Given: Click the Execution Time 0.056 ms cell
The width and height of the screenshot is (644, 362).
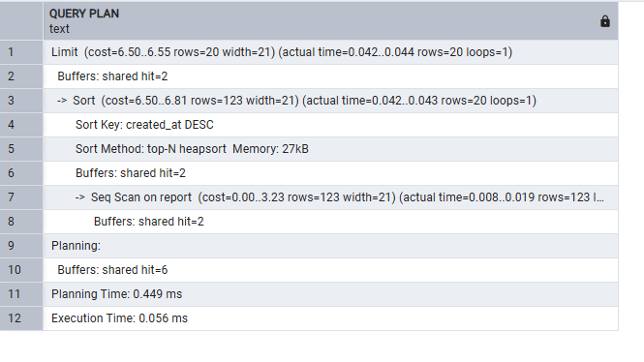Looking at the screenshot, I should click(330, 318).
